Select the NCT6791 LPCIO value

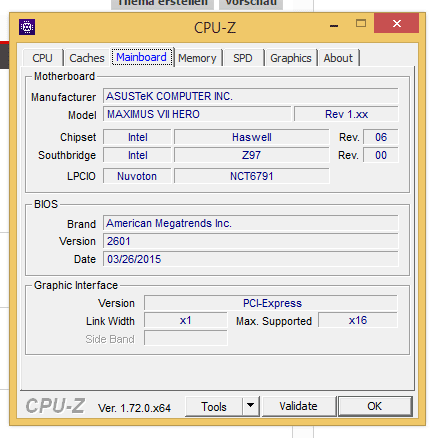click(x=252, y=176)
